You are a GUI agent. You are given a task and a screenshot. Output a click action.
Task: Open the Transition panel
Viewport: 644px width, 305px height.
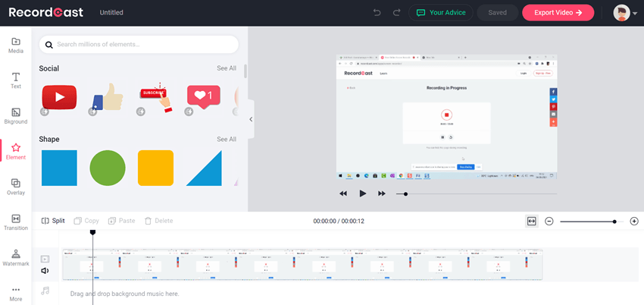16,222
